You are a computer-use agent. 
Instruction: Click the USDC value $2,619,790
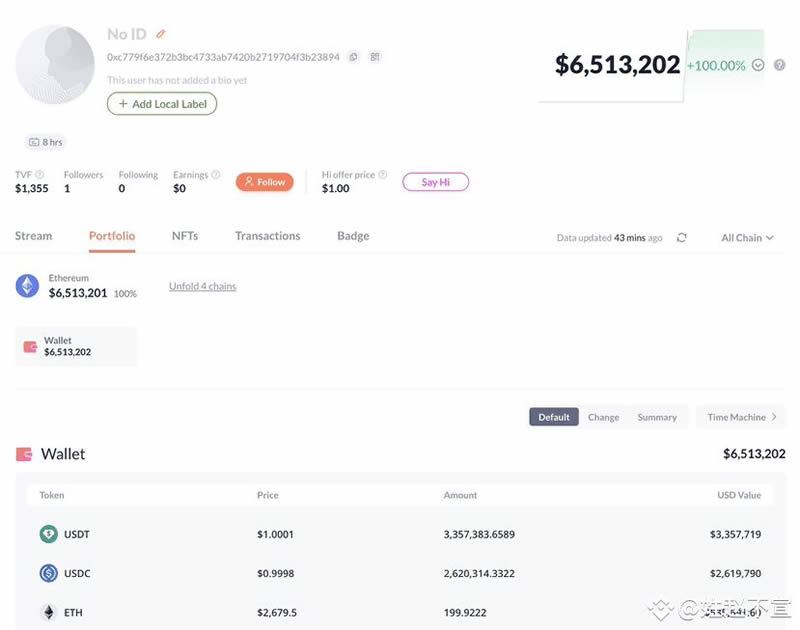pyautogui.click(x=735, y=573)
